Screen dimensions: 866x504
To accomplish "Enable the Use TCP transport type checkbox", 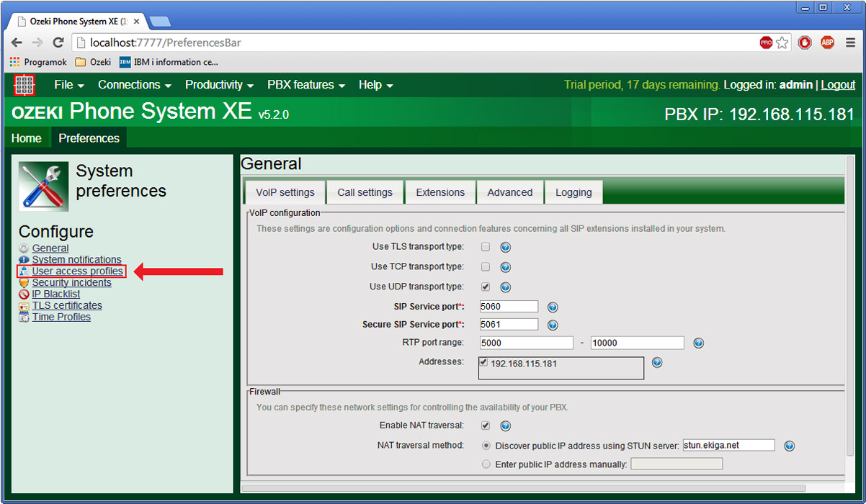I will point(486,267).
